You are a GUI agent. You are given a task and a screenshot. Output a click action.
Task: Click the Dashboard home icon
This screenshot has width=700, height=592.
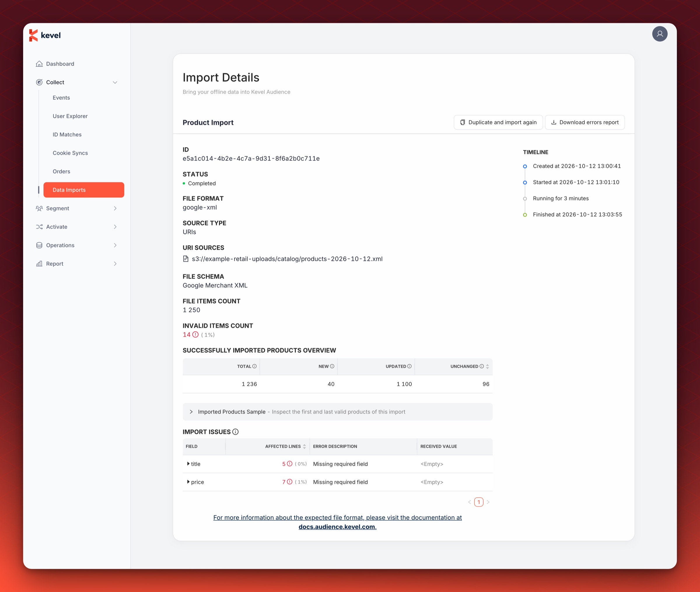click(x=39, y=64)
